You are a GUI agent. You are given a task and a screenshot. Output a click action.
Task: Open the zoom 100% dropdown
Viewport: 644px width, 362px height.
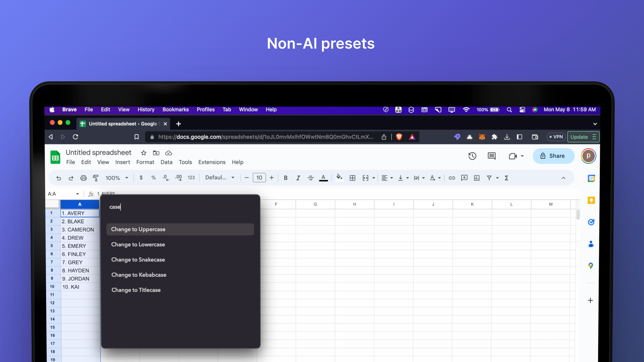(x=117, y=178)
